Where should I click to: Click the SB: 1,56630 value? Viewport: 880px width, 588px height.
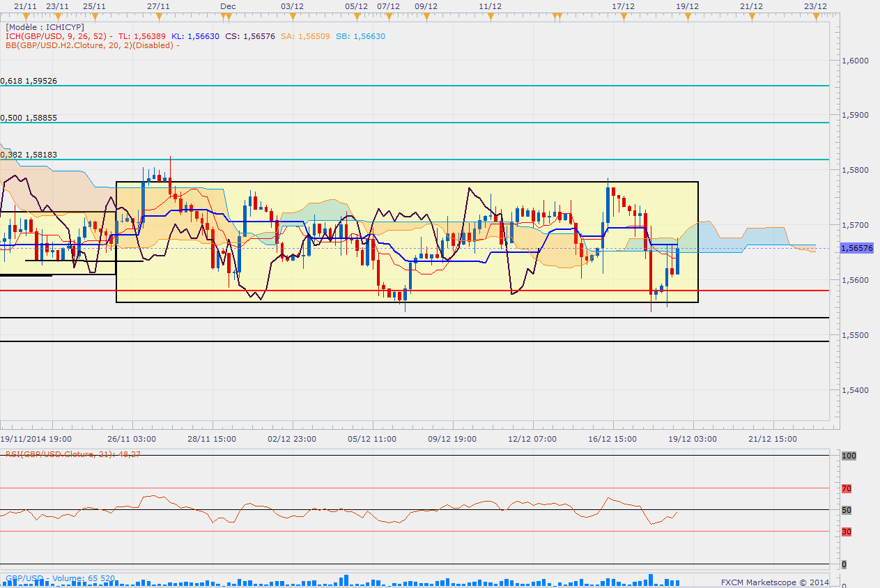(360, 36)
